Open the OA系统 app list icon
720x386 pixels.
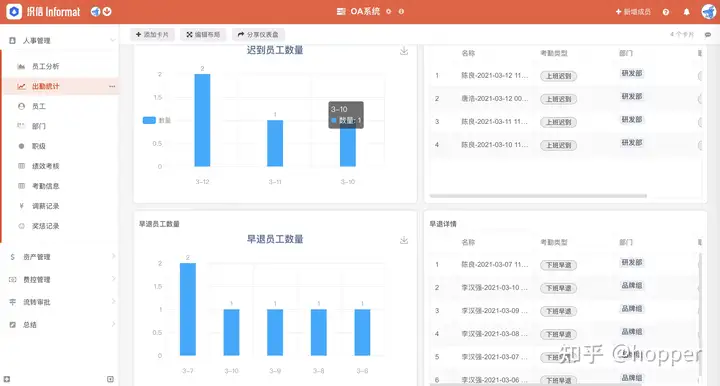[341, 11]
